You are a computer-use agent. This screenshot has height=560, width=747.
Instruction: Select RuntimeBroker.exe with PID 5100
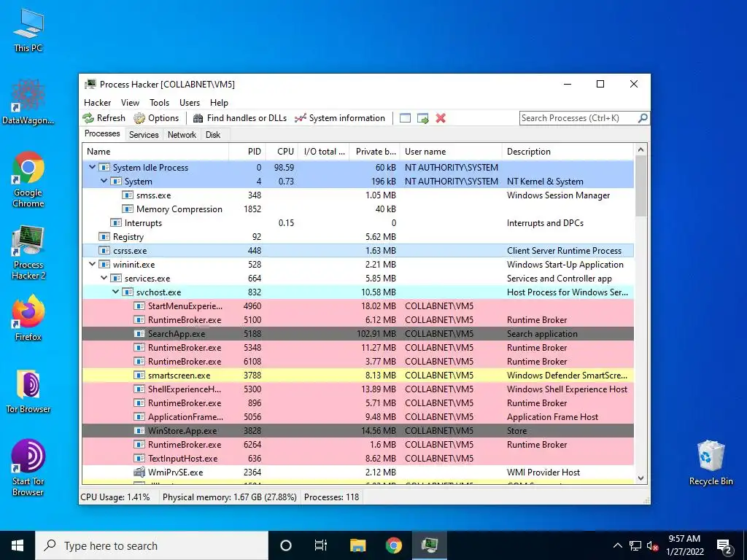pyautogui.click(x=357, y=319)
